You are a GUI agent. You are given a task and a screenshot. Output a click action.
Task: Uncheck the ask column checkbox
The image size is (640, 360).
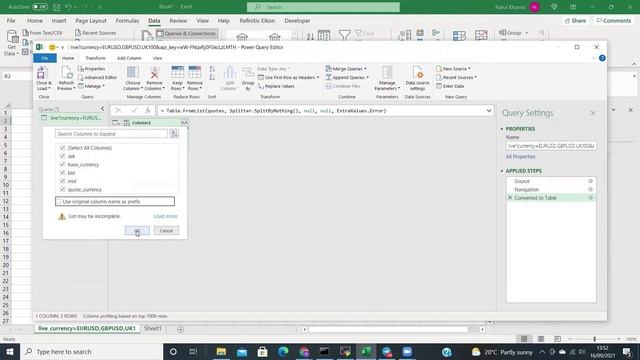[x=62, y=156]
